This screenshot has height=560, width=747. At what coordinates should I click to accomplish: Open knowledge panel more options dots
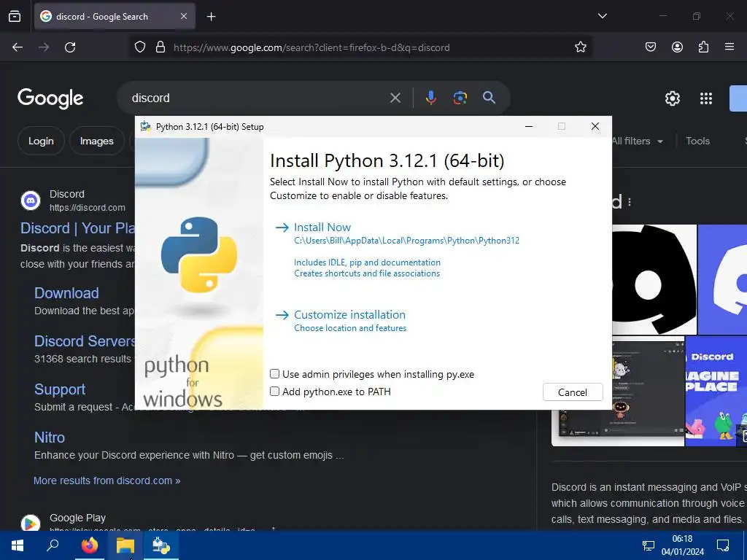click(x=630, y=202)
